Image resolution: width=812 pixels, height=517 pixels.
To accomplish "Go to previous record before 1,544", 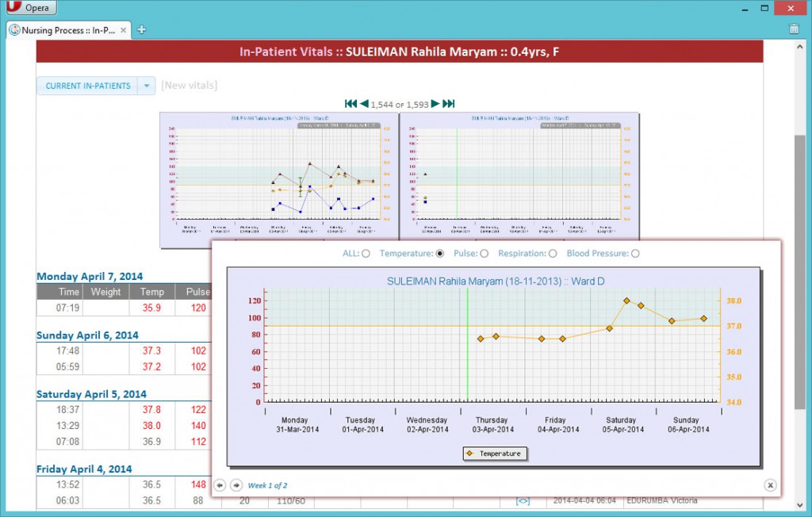I will tap(364, 103).
